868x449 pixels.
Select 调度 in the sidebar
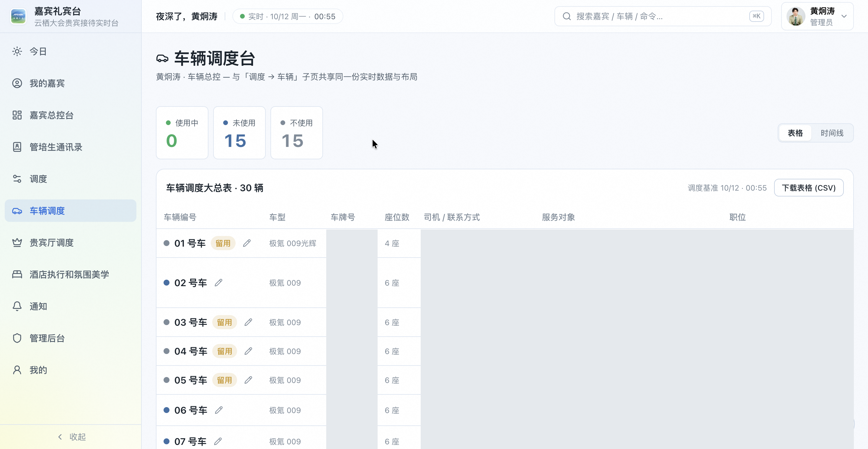point(71,179)
